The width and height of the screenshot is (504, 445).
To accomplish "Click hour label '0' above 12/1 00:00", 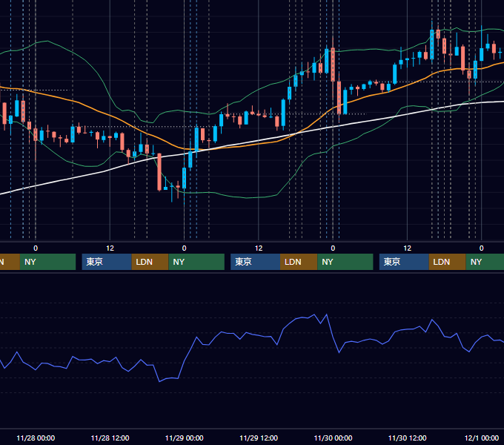I will (482, 248).
